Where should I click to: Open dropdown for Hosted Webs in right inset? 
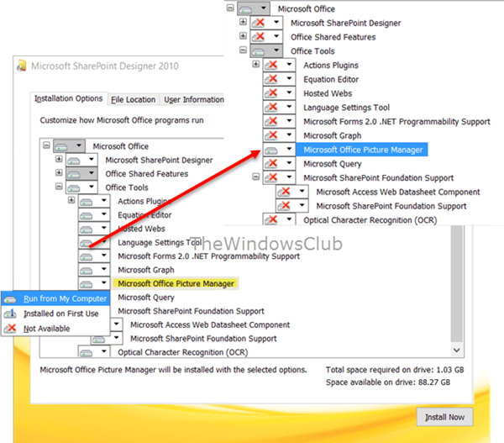click(x=289, y=92)
